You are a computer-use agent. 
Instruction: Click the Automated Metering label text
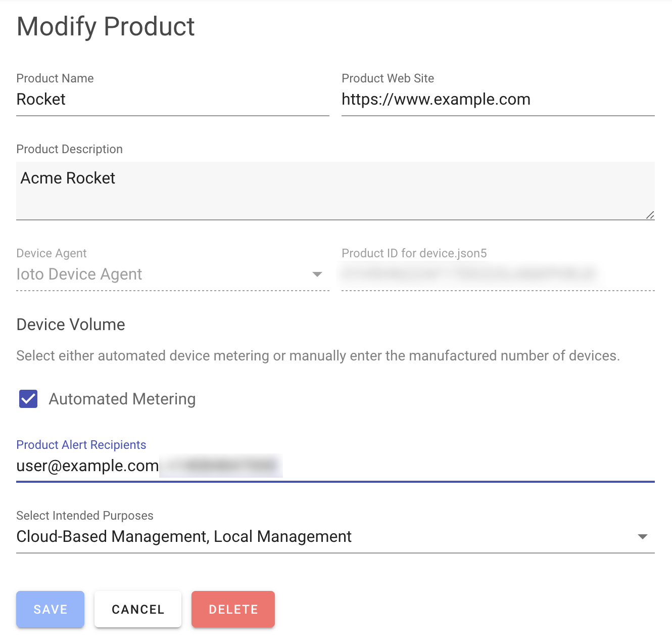click(122, 399)
